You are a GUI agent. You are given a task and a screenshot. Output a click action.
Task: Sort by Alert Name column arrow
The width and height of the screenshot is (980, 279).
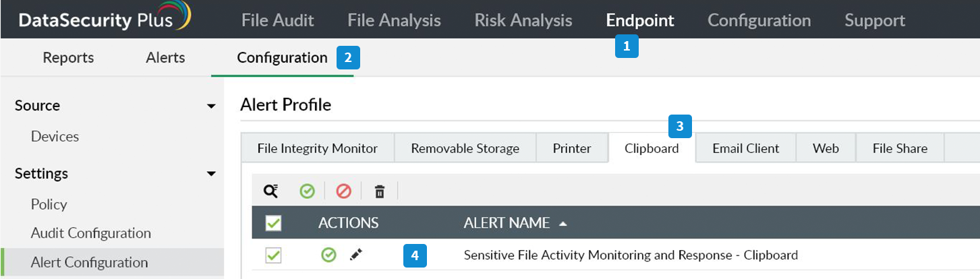[x=563, y=224]
